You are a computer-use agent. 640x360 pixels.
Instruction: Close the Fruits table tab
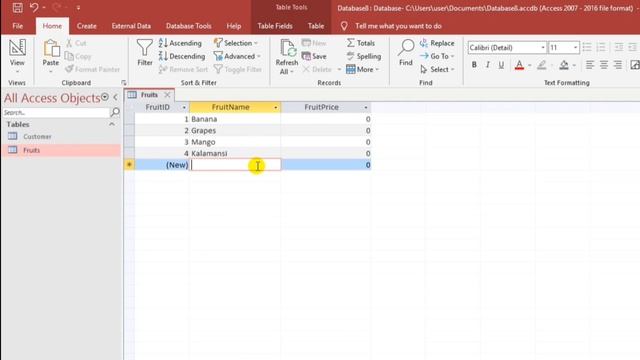[167, 95]
